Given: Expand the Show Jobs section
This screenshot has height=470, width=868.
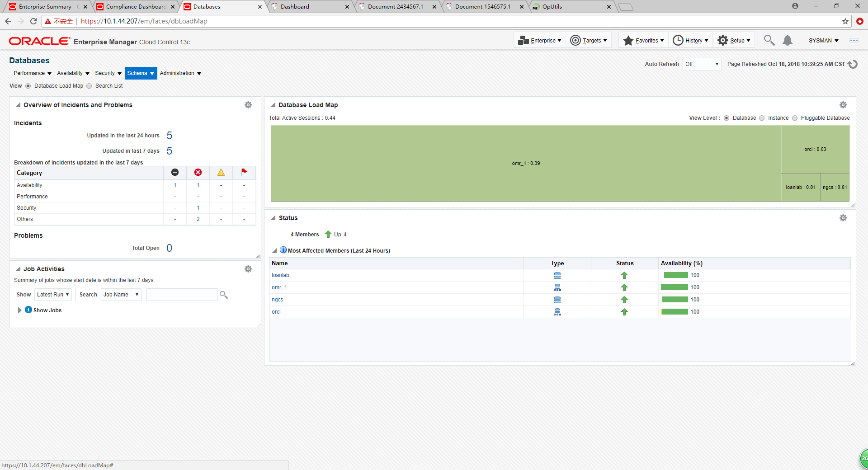Looking at the screenshot, I should [x=19, y=310].
